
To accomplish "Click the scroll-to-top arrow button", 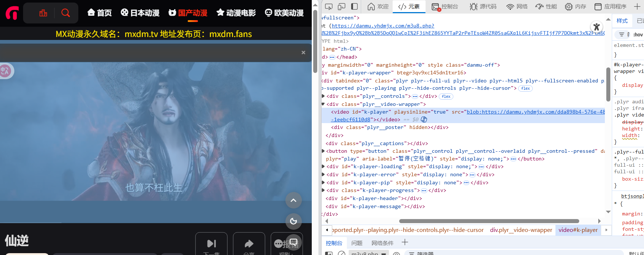I will [x=293, y=200].
